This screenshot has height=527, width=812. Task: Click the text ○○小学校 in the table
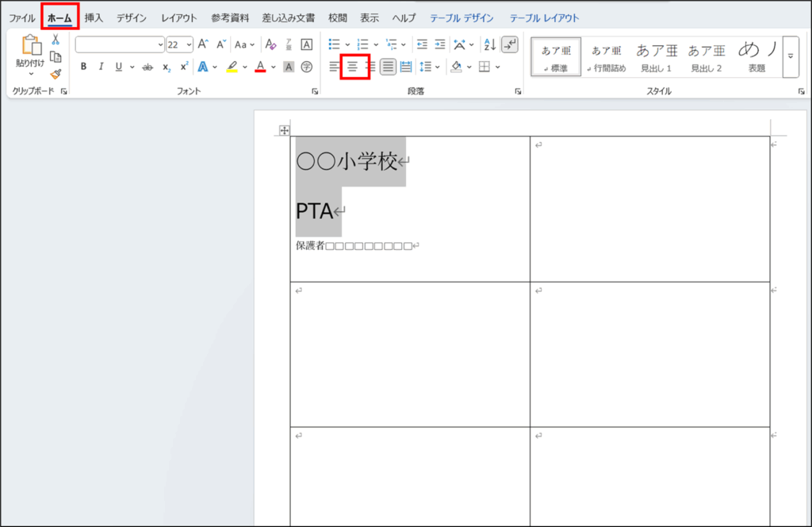tap(347, 162)
